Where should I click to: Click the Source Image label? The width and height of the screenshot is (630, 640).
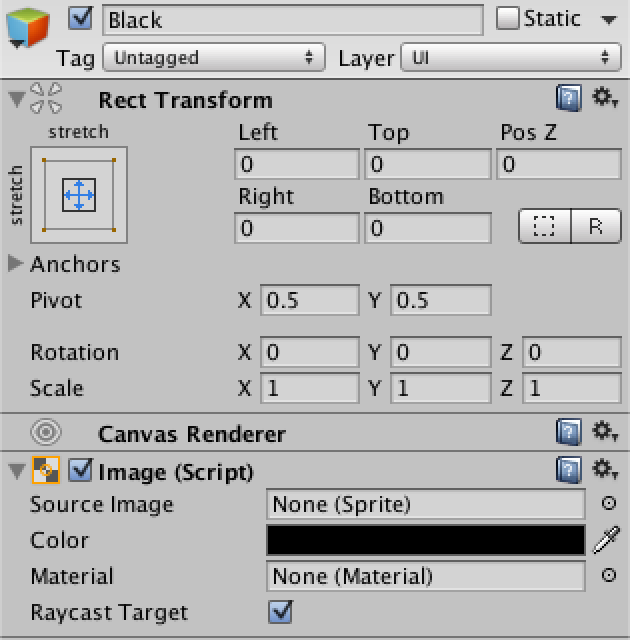102,505
